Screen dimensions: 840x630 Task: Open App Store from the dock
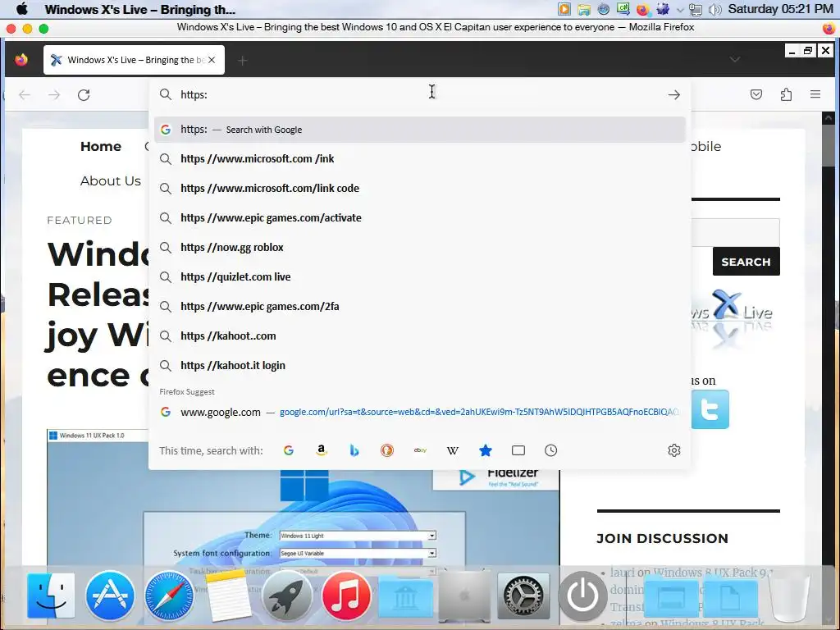pos(111,596)
